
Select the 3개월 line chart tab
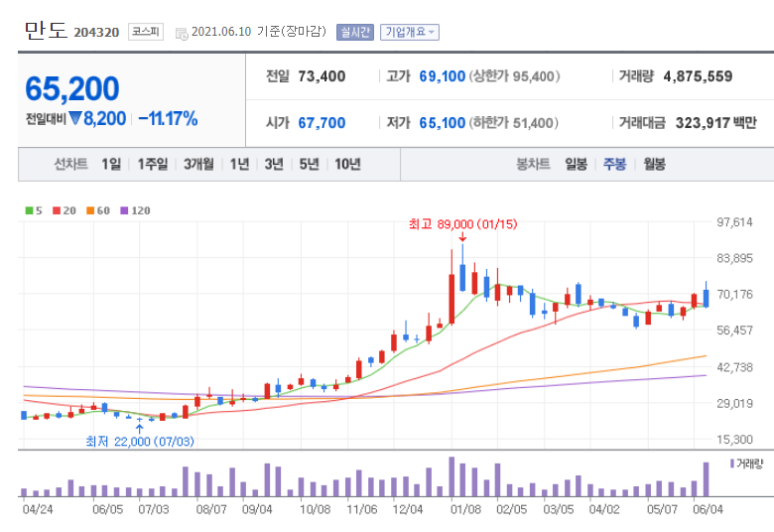pyautogui.click(x=198, y=164)
